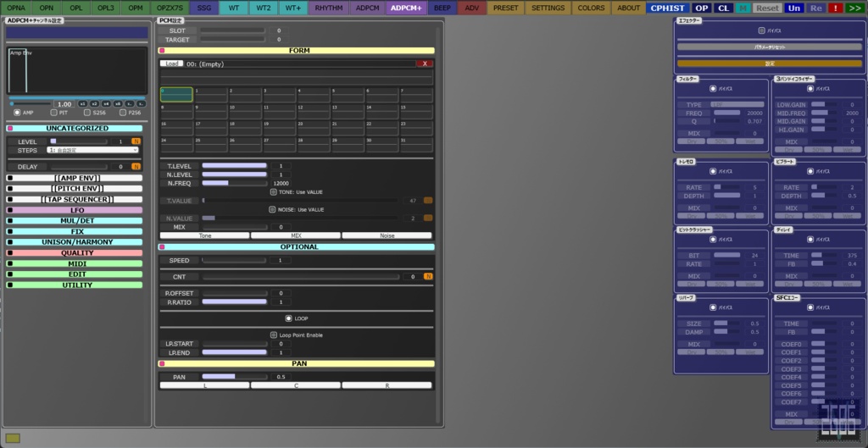Open the COLORS tab
This screenshot has width=868, height=448.
tap(591, 8)
